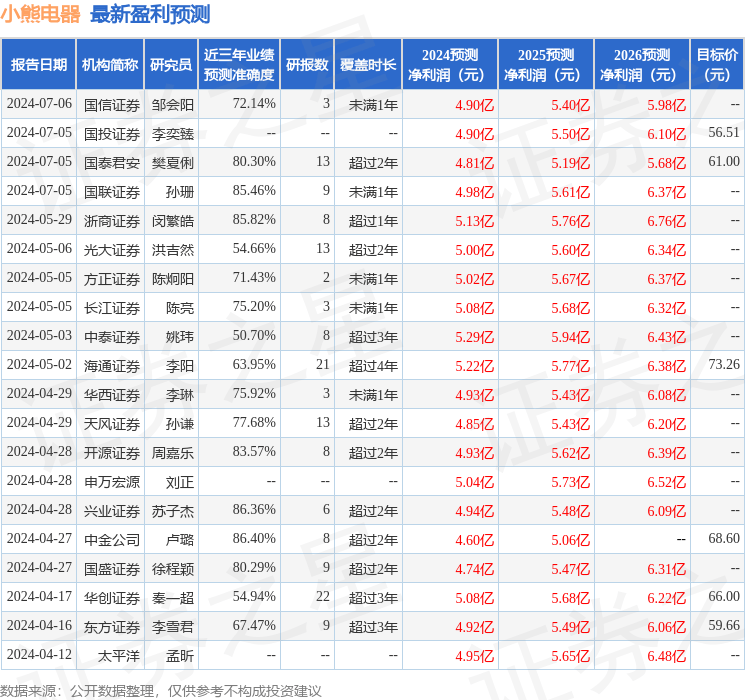The height and width of the screenshot is (700, 745).
Task: Click the 2024-05-29 report date
Action: (x=39, y=220)
